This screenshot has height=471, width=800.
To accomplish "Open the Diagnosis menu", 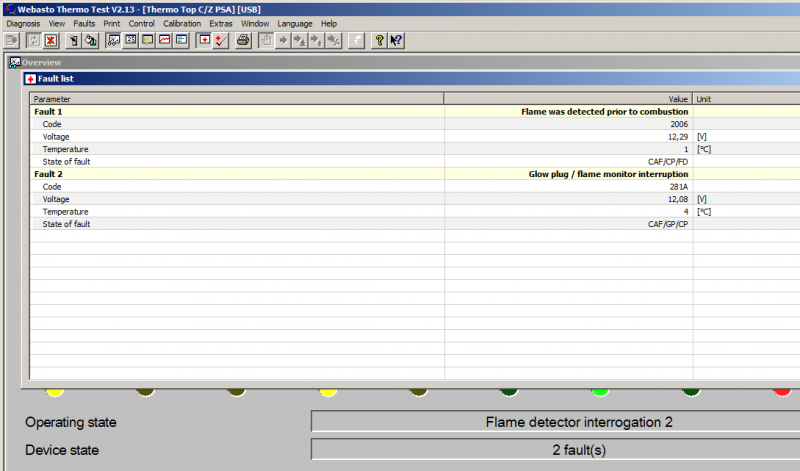I will click(x=23, y=23).
